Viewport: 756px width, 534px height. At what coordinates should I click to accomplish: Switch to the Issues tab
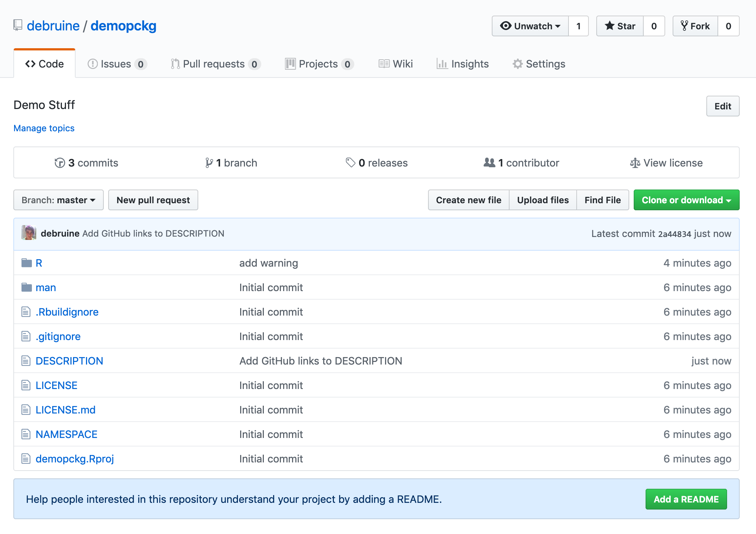point(117,64)
